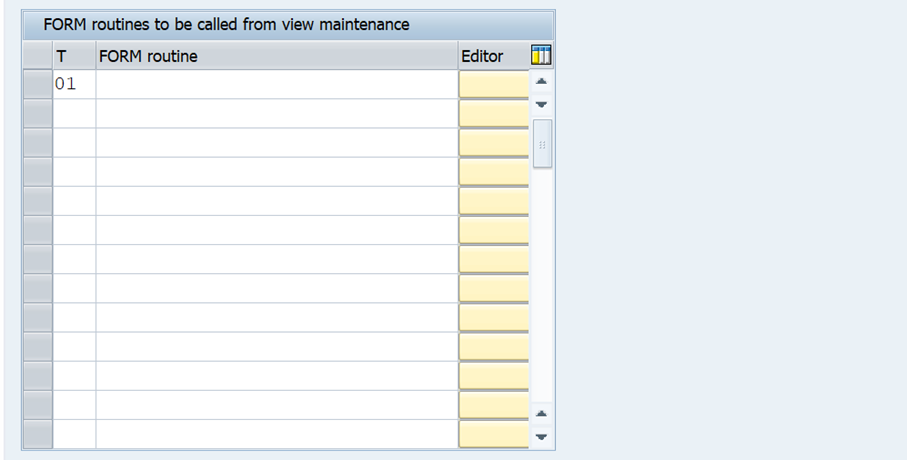This screenshot has height=460, width=907.
Task: Select the row containing T value 01
Action: [38, 84]
